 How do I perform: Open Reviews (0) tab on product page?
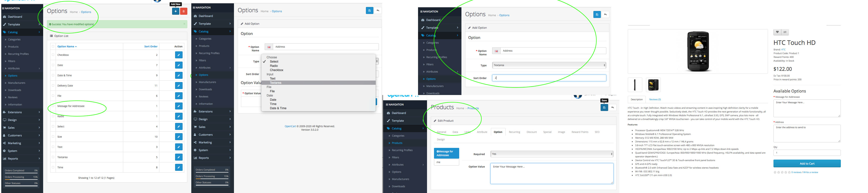pos(655,99)
